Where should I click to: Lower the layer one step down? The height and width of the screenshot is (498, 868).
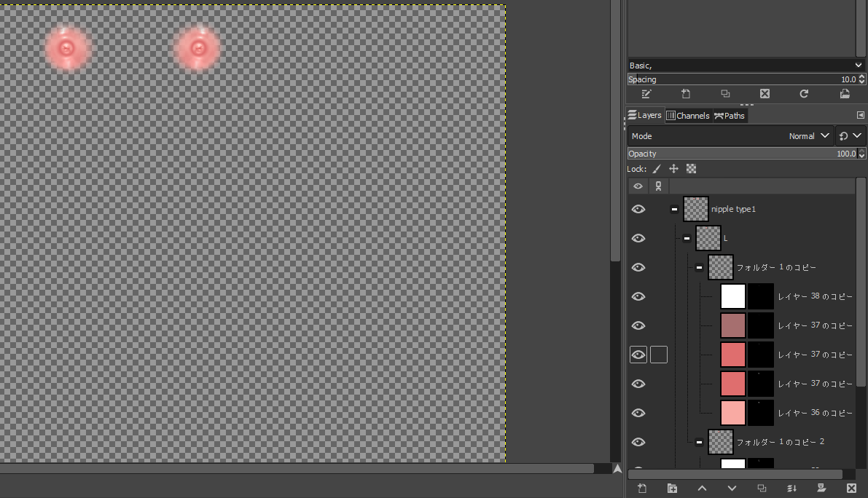(x=732, y=488)
